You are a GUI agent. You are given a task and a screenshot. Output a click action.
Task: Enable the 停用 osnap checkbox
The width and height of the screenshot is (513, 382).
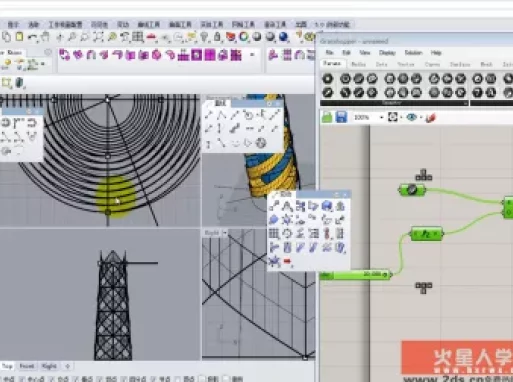click(233, 379)
